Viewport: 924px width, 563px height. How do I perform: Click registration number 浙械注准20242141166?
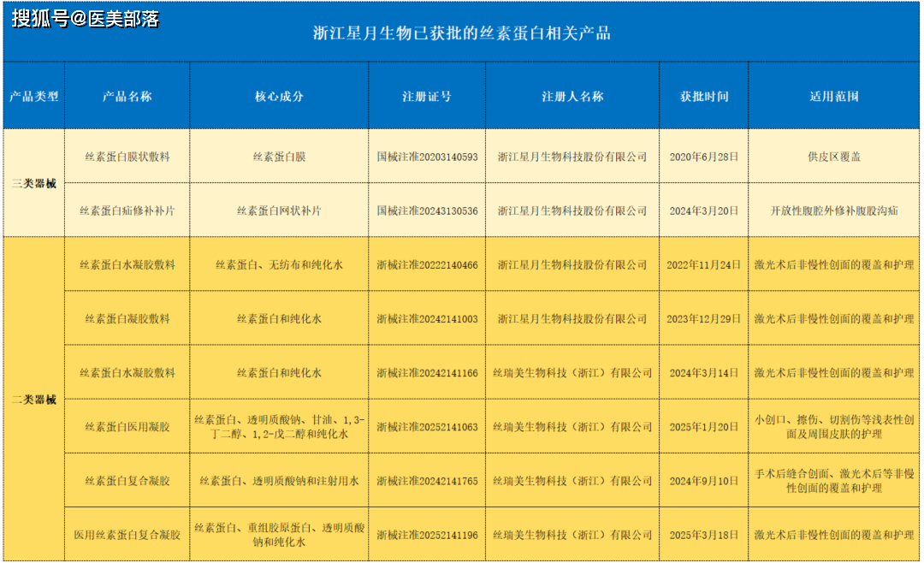427,372
